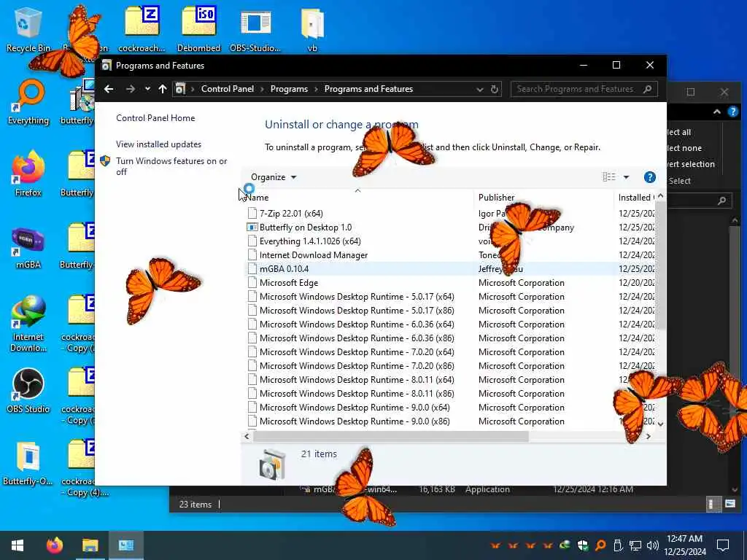Switch to large icons view in background Explorer
The image size is (747, 560).
729,504
